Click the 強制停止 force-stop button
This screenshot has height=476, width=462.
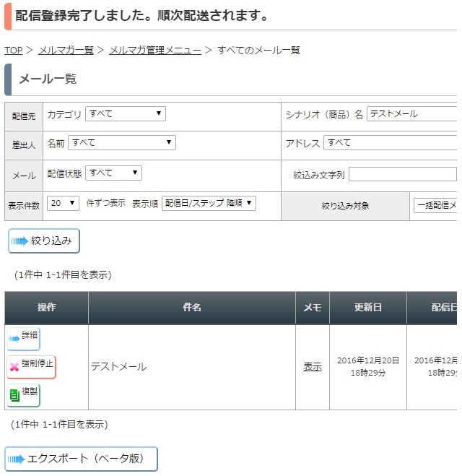point(31,367)
